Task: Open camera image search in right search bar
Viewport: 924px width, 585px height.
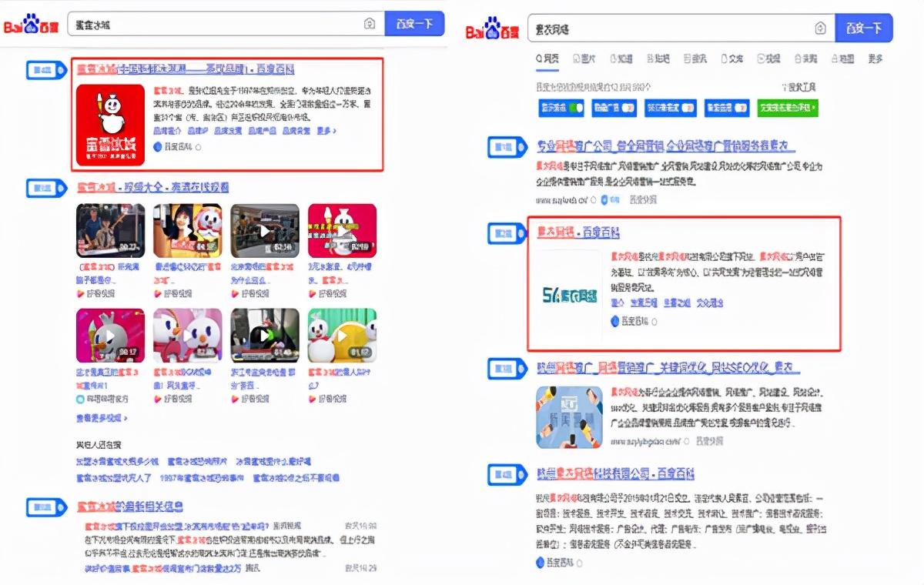Action: point(820,28)
